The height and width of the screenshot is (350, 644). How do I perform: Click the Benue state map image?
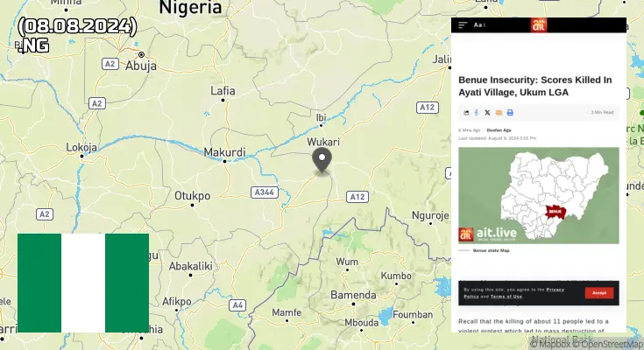coord(539,195)
